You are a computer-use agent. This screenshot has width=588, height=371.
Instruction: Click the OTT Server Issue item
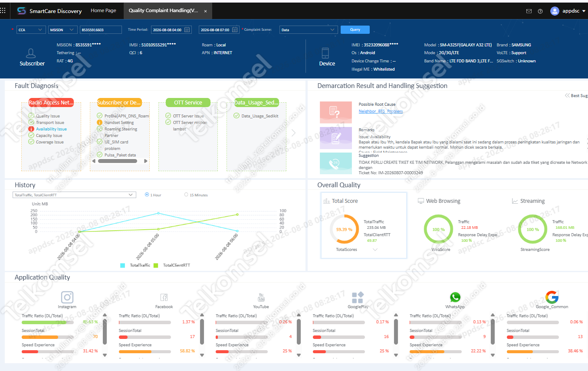(x=188, y=116)
